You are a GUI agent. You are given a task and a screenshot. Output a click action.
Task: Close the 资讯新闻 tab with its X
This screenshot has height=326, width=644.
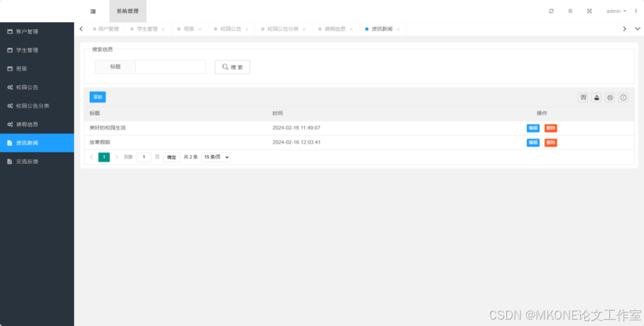pos(398,29)
